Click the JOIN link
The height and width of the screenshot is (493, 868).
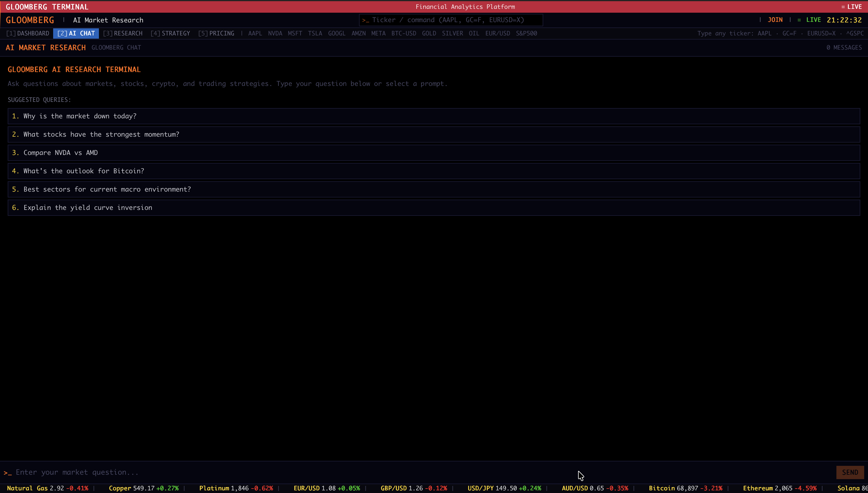775,20
